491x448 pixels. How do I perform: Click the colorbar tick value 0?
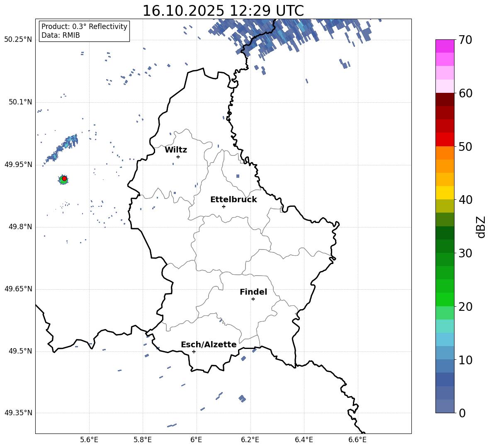click(462, 413)
